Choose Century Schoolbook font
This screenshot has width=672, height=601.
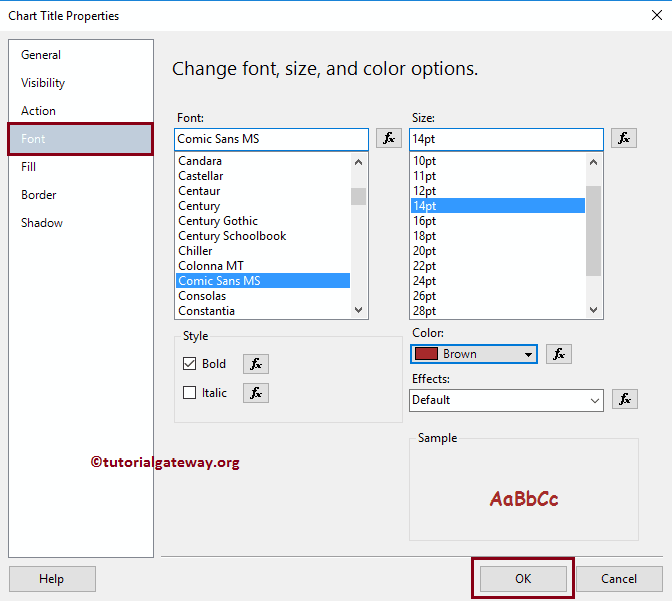pos(263,236)
